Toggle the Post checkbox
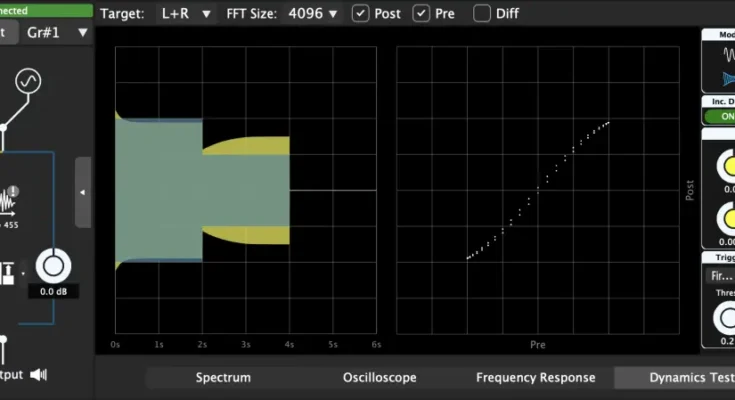 point(361,14)
